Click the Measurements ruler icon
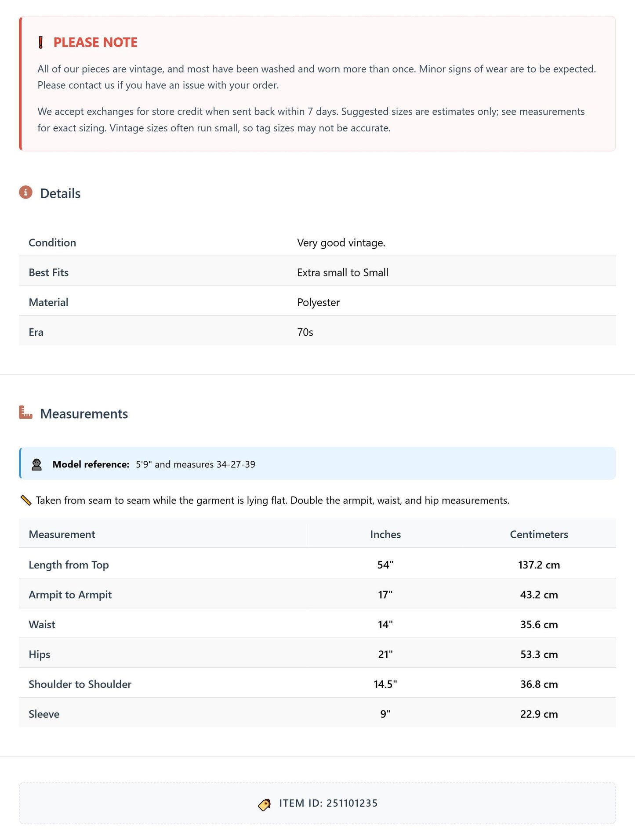 click(25, 413)
